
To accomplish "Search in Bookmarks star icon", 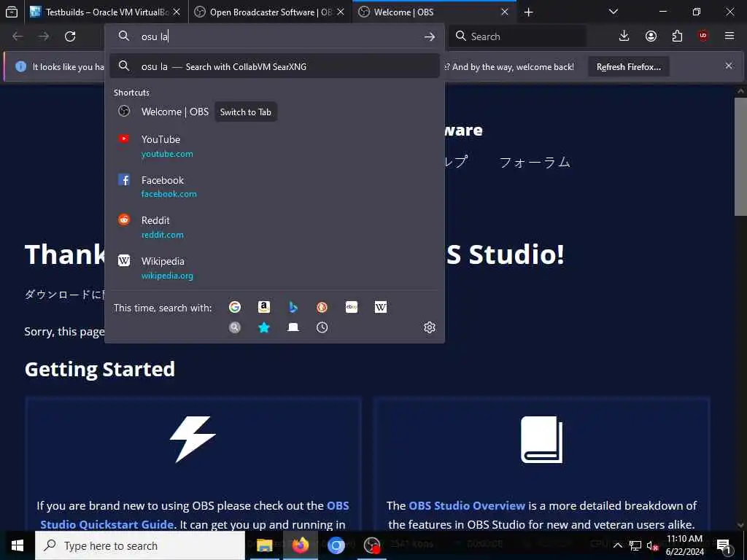I will click(264, 327).
